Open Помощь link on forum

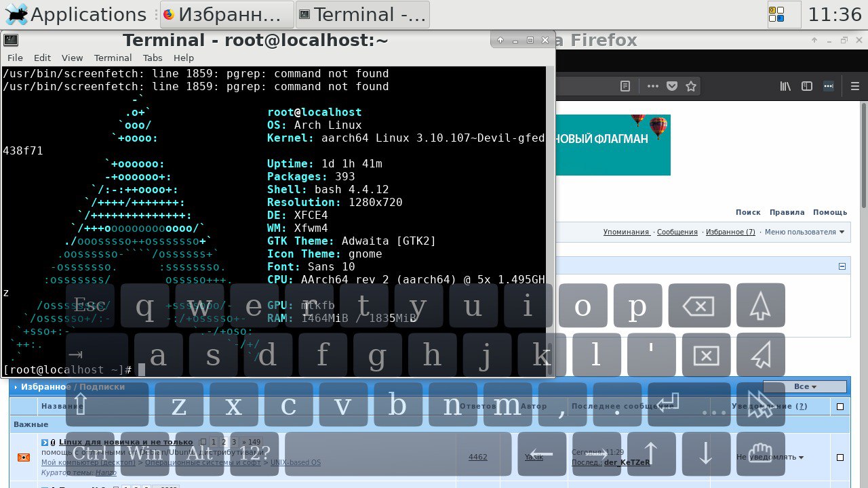830,212
